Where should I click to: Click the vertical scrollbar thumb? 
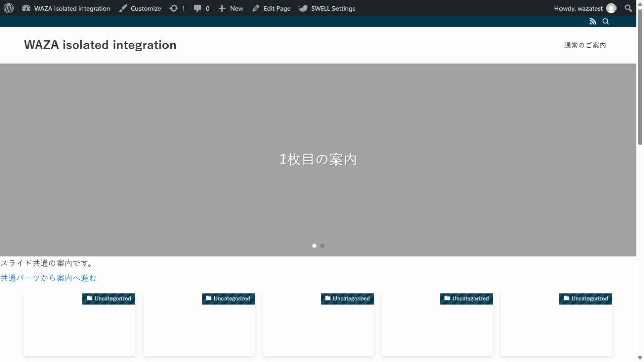[x=640, y=77]
